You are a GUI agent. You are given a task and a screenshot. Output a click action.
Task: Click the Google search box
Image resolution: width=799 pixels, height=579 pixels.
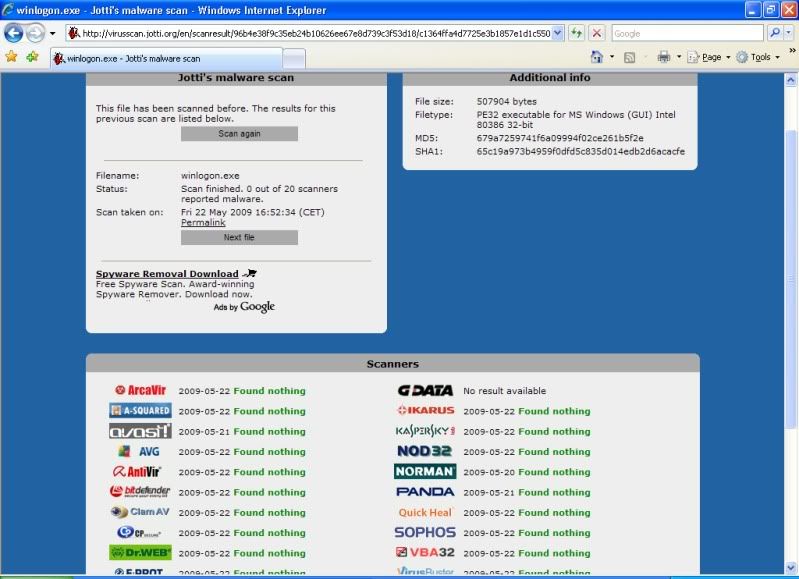click(687, 34)
